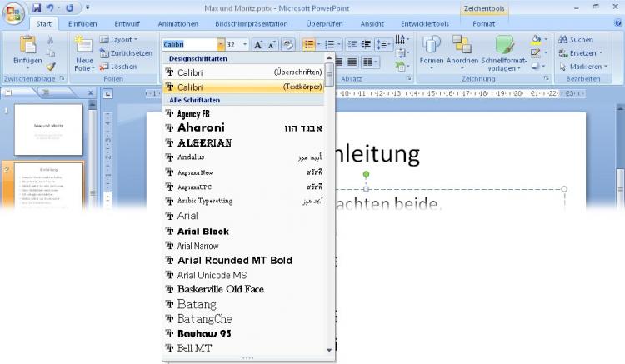Click the Neue Folie icon
The height and width of the screenshot is (364, 625).
(x=84, y=45)
